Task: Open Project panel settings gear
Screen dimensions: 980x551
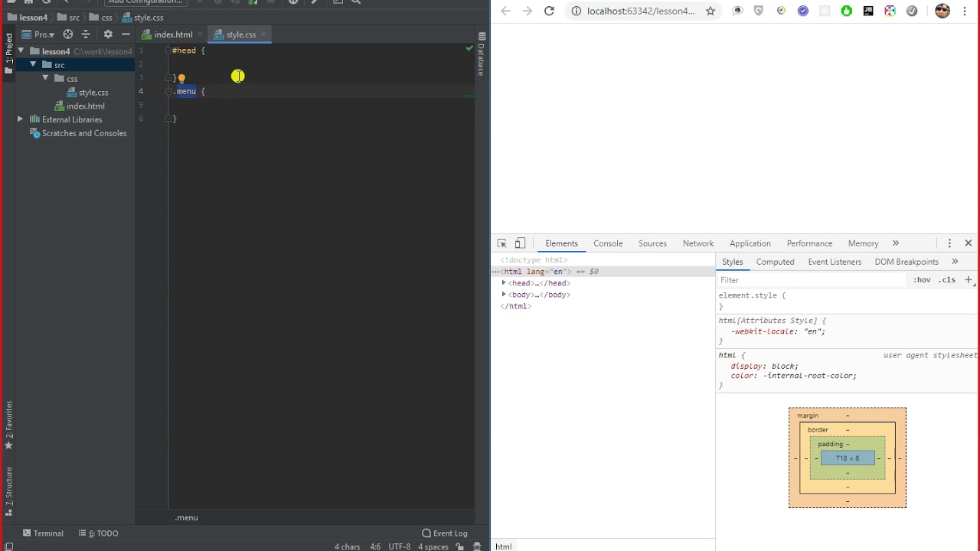Action: click(x=108, y=34)
